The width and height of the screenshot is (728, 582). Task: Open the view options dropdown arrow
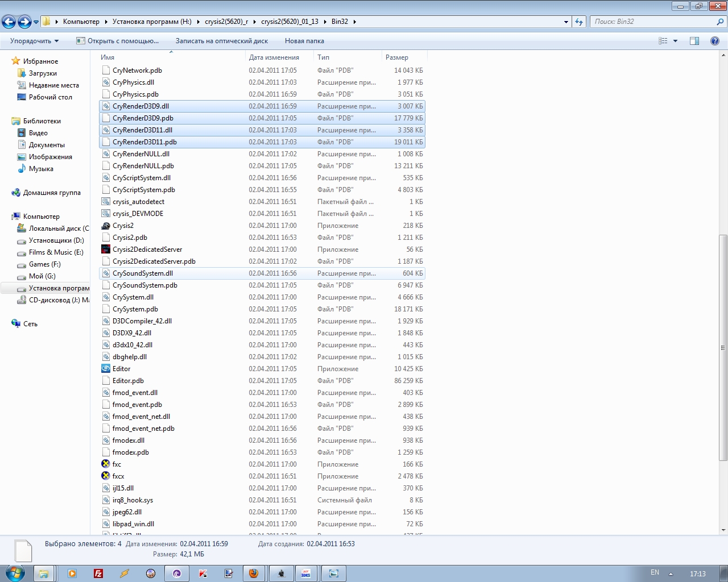(675, 41)
